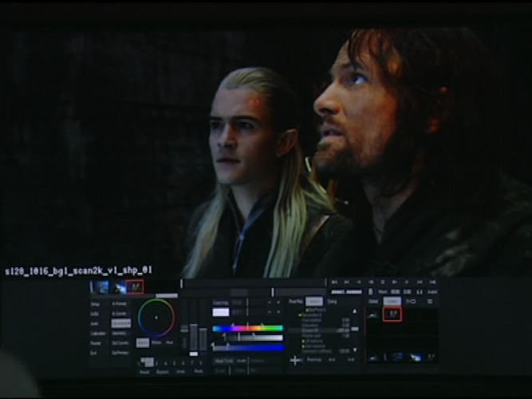532x399 pixels.
Task: Select the red-outlined grade thumbnail in the right panel
Action: click(x=392, y=314)
